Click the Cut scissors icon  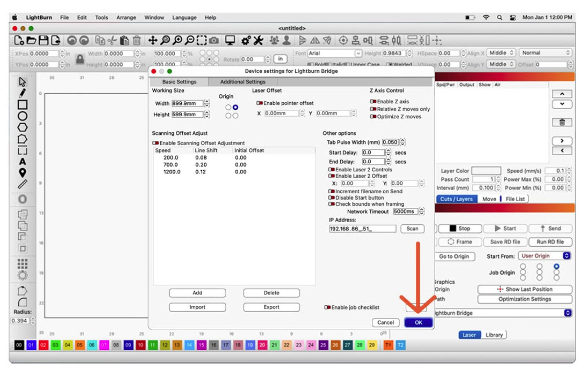click(x=112, y=40)
